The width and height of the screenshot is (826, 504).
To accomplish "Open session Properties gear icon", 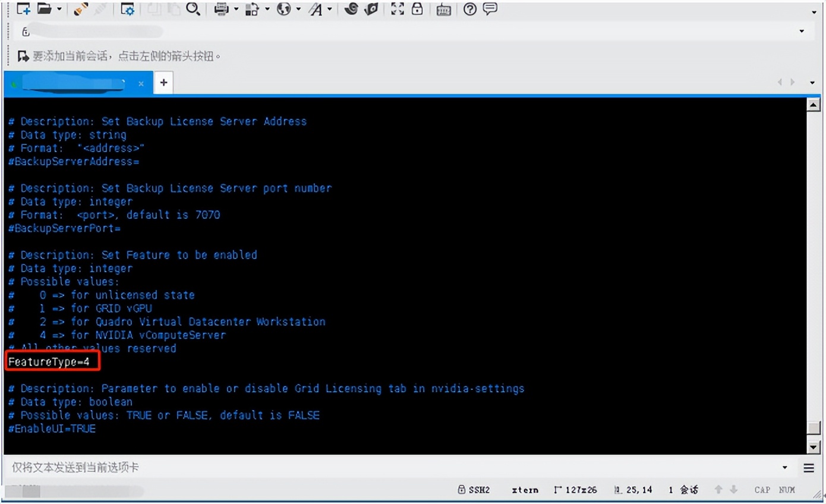I will pos(128,8).
